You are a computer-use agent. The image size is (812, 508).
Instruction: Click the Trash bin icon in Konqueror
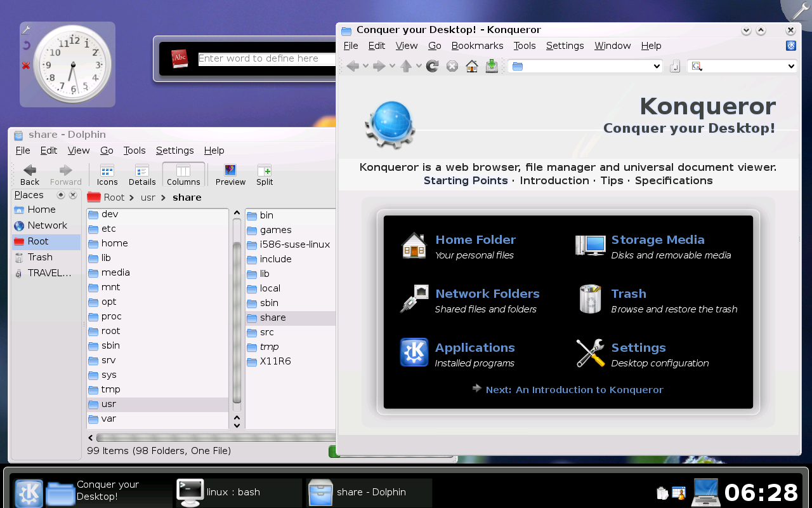pos(591,299)
